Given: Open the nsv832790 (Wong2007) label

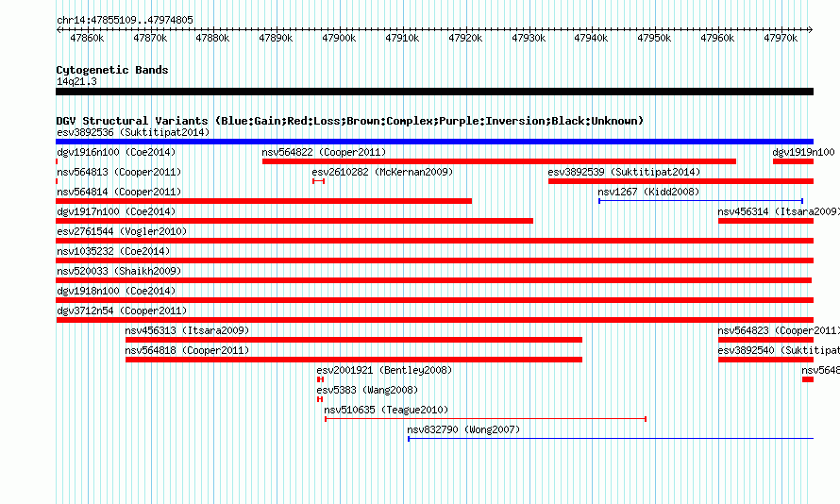Looking at the screenshot, I should 463,429.
